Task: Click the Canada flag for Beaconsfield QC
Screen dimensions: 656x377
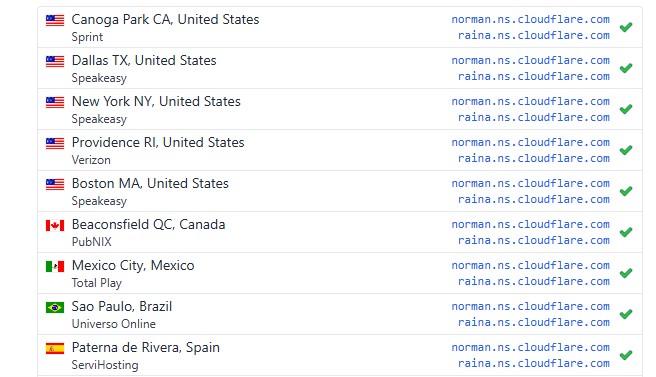Action: [x=55, y=226]
